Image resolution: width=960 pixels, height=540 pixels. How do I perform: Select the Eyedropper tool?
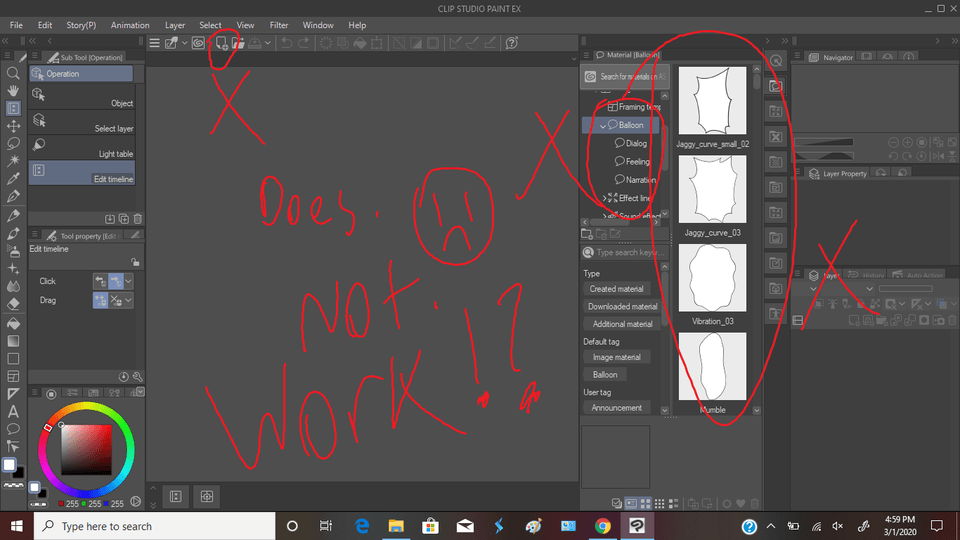click(x=13, y=179)
